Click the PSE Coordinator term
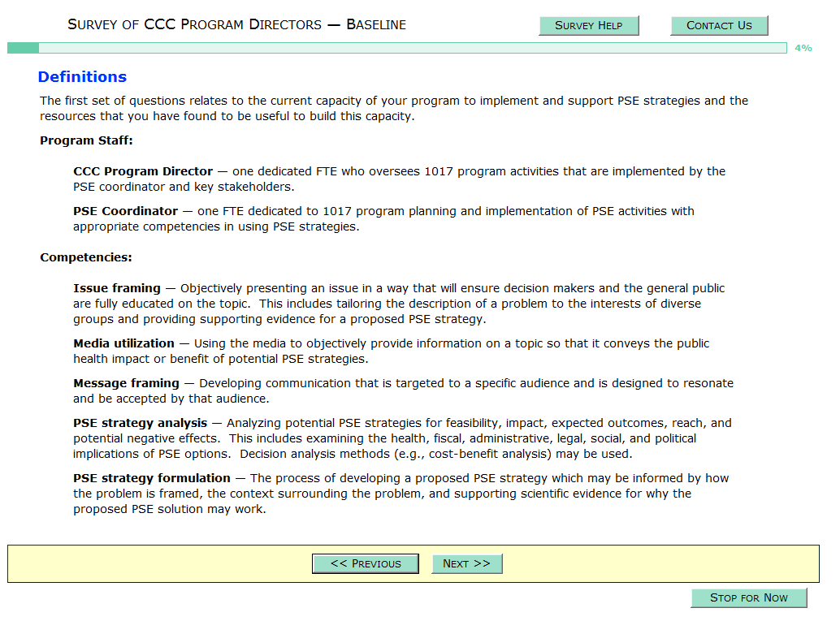Screen dimensions: 840x621 125,211
